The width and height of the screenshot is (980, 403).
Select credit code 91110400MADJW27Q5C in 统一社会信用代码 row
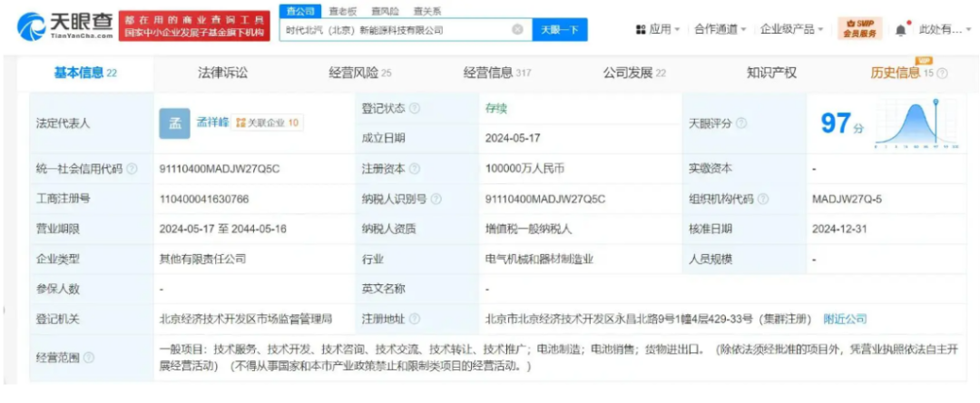(218, 169)
